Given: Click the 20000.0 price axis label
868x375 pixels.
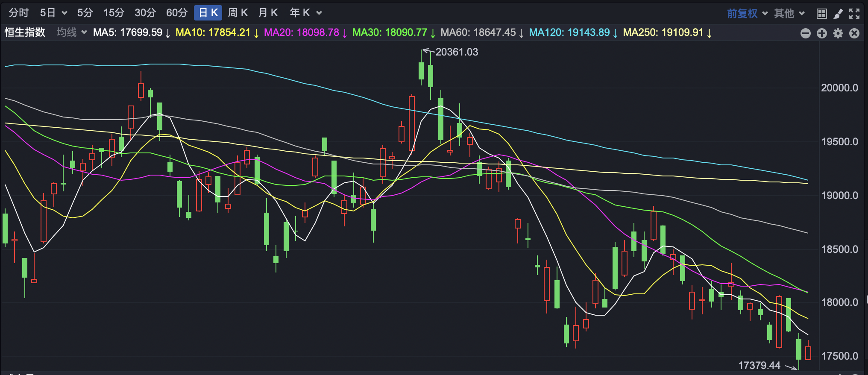Looking at the screenshot, I should pos(839,88).
